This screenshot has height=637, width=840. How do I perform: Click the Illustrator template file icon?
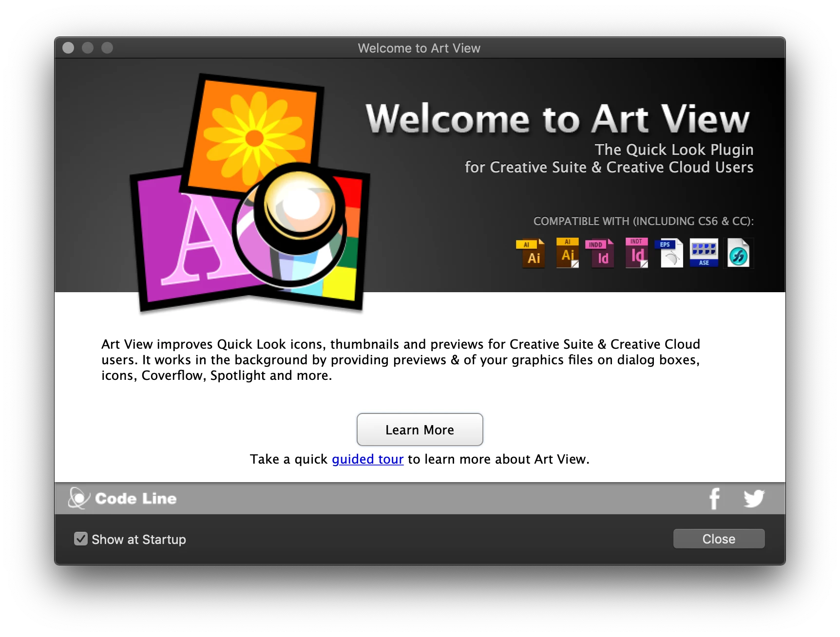click(x=568, y=253)
